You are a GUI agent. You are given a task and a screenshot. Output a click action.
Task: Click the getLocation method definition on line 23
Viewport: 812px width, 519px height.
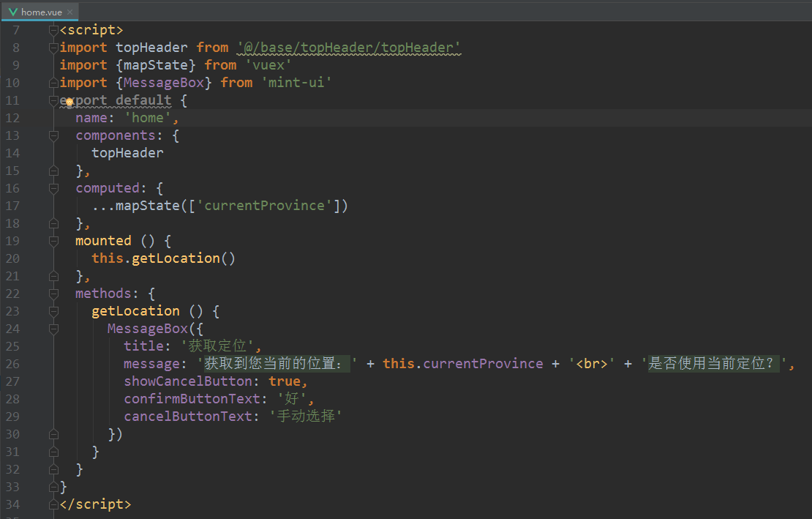point(135,312)
